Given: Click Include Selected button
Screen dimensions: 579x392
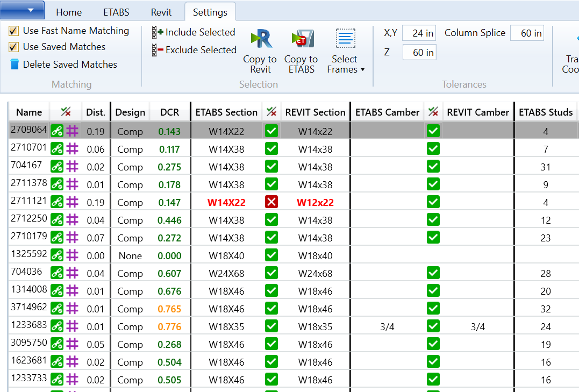Looking at the screenshot, I should 194,32.
